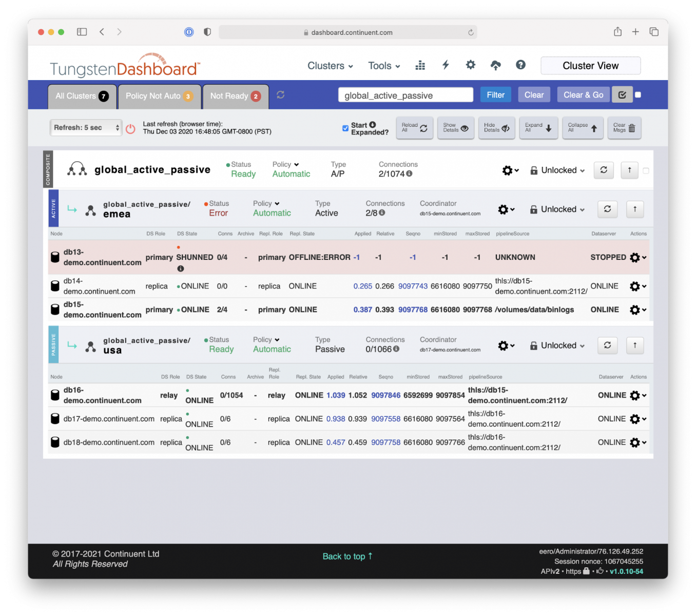Click the cloud upload icon in header
The width and height of the screenshot is (696, 616).
[x=495, y=65]
